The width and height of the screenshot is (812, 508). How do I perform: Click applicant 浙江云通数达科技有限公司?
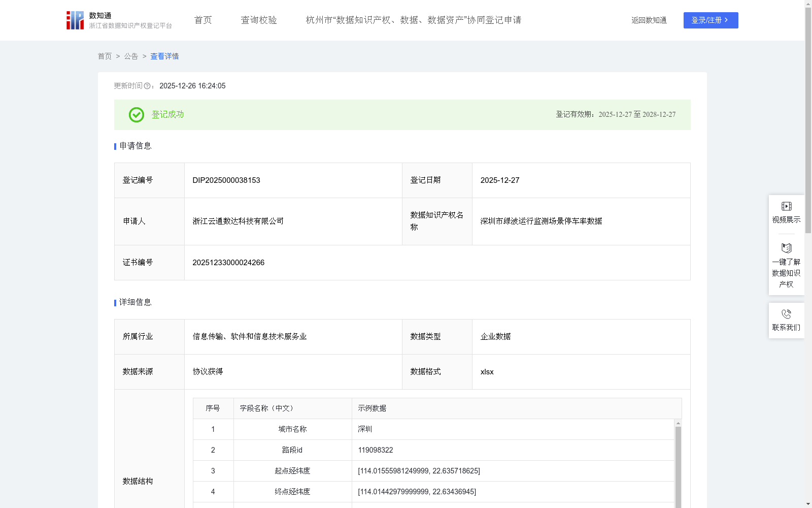(x=238, y=221)
